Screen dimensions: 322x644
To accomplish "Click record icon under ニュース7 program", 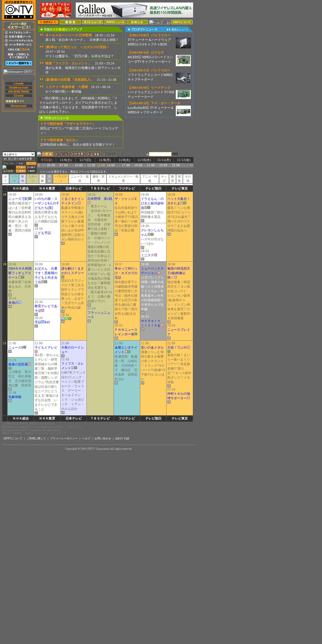I will pos(10,234).
